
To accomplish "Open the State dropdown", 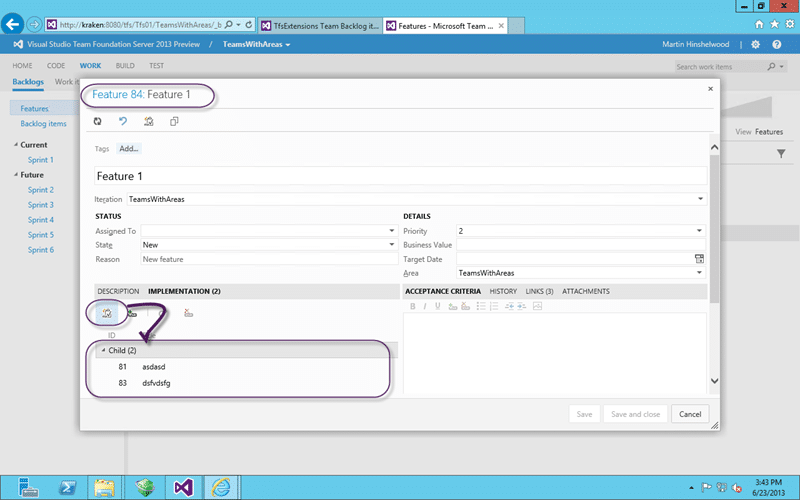I will (391, 244).
